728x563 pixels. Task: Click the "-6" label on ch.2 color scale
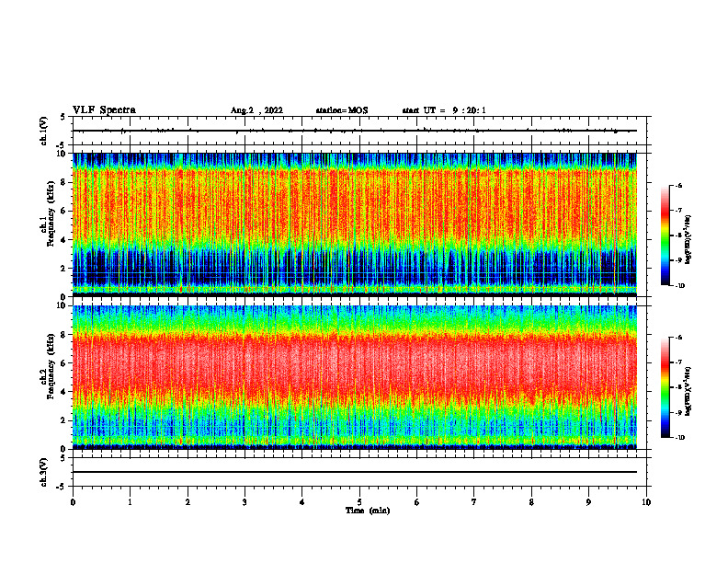(x=677, y=338)
